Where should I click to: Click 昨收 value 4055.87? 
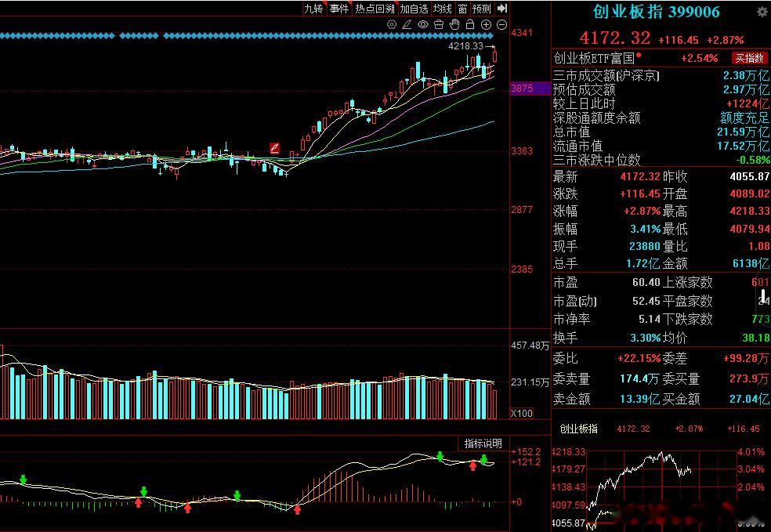750,176
